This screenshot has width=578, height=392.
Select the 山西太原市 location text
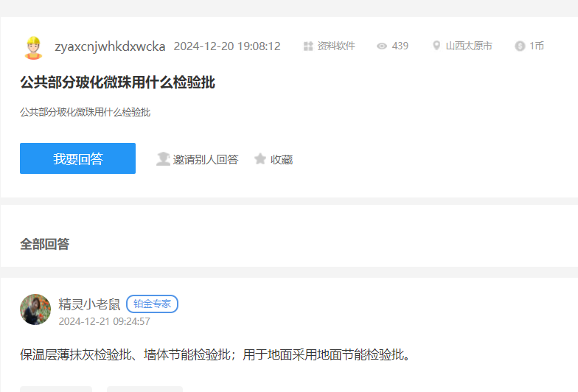(x=469, y=46)
